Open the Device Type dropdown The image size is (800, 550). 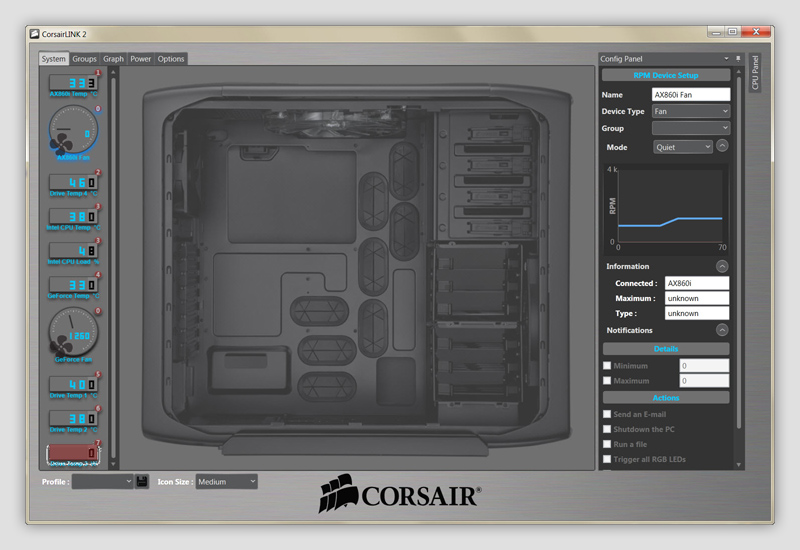click(691, 111)
